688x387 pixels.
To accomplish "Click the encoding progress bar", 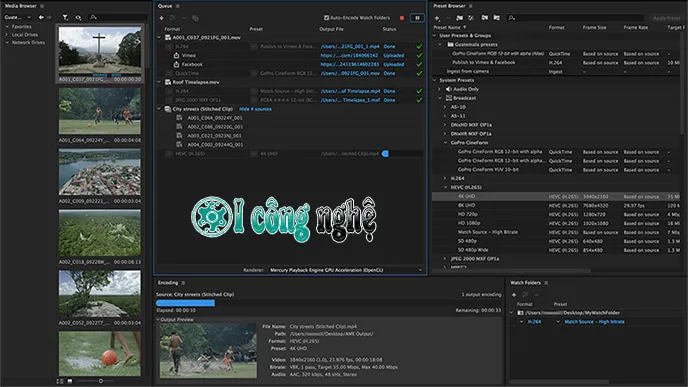I will click(x=328, y=303).
